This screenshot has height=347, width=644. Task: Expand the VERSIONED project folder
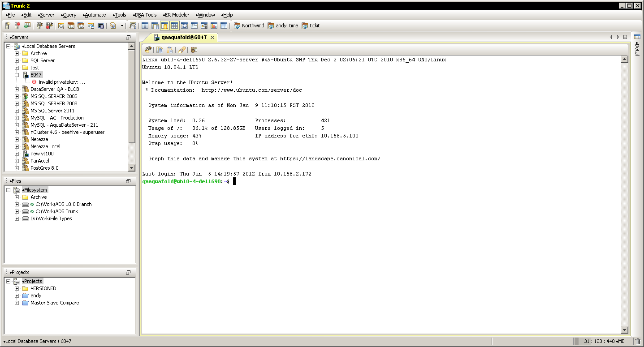coord(17,288)
